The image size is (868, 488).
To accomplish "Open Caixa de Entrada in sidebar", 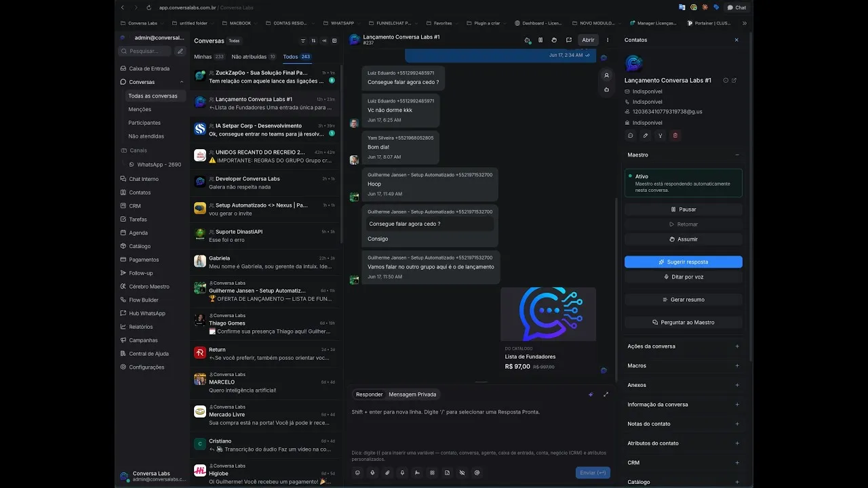I will pos(151,68).
